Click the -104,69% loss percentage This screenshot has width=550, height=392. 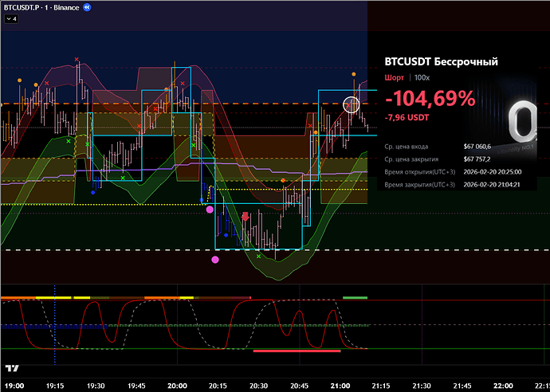click(x=430, y=100)
